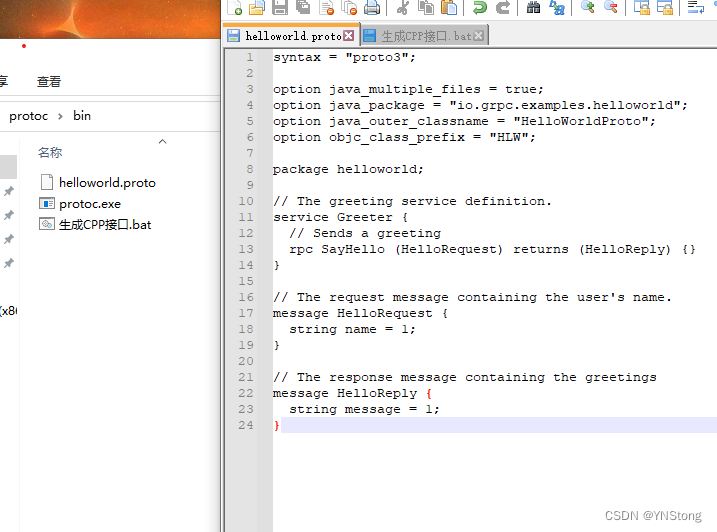Redo the last undone edit
Screen dimensions: 717x532
pos(503,7)
